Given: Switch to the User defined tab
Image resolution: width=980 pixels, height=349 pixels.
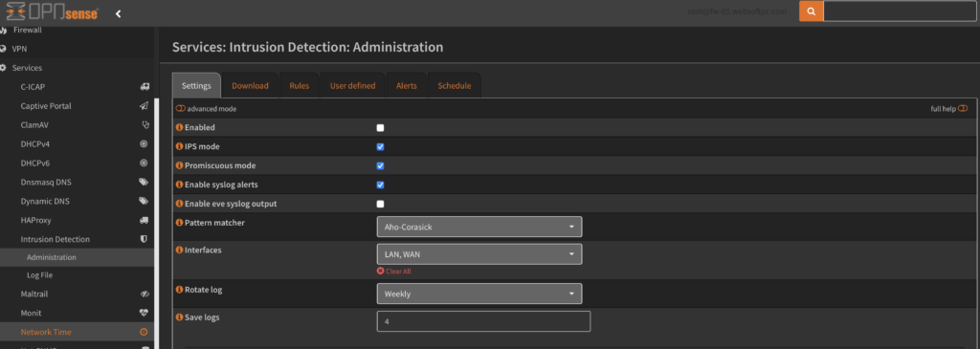Looking at the screenshot, I should point(352,85).
